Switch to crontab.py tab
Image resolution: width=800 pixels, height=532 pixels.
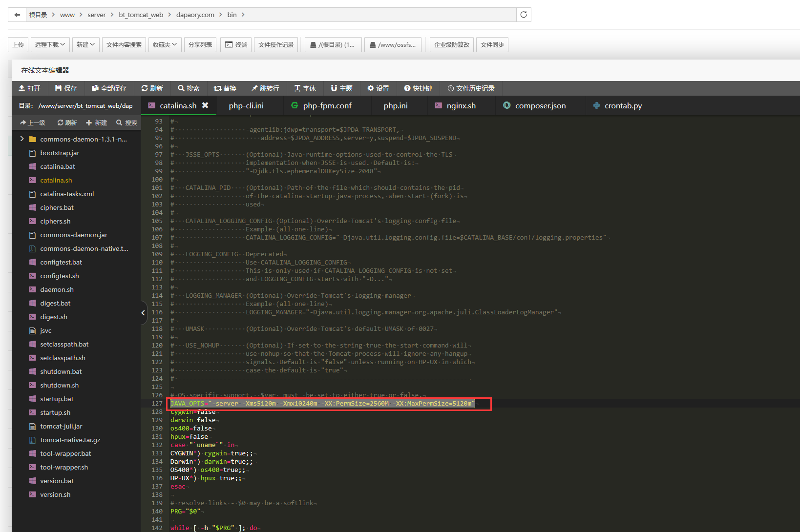pos(623,105)
